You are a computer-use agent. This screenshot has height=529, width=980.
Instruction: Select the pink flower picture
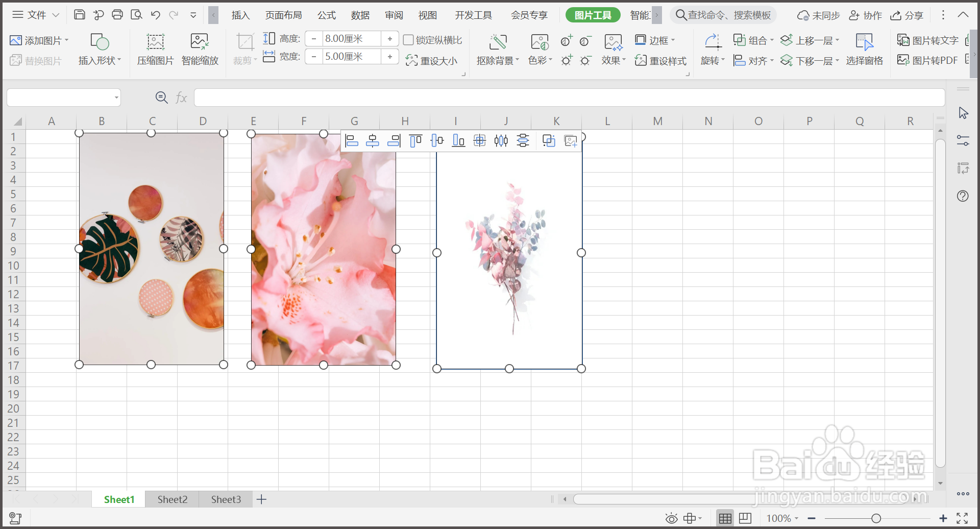(x=324, y=249)
